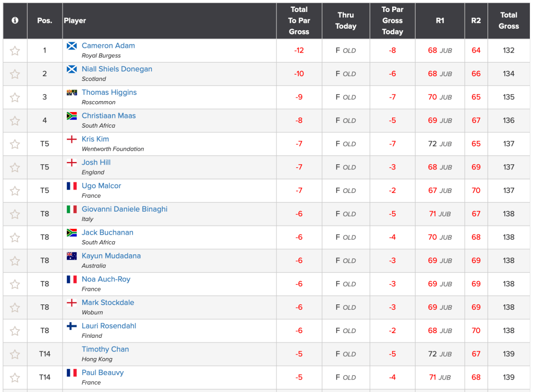This screenshot has height=392, width=534.
Task: Sort table by R1 column header
Action: (x=440, y=20)
